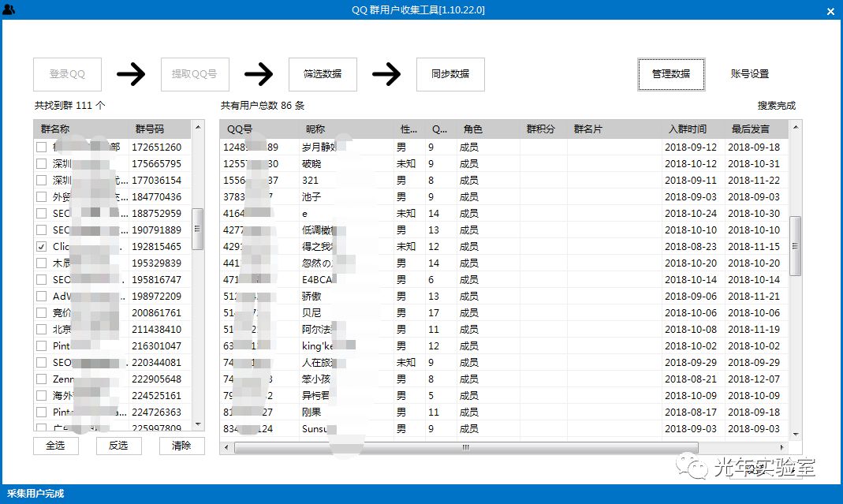Check the group 172651260 checkbox

[41, 147]
